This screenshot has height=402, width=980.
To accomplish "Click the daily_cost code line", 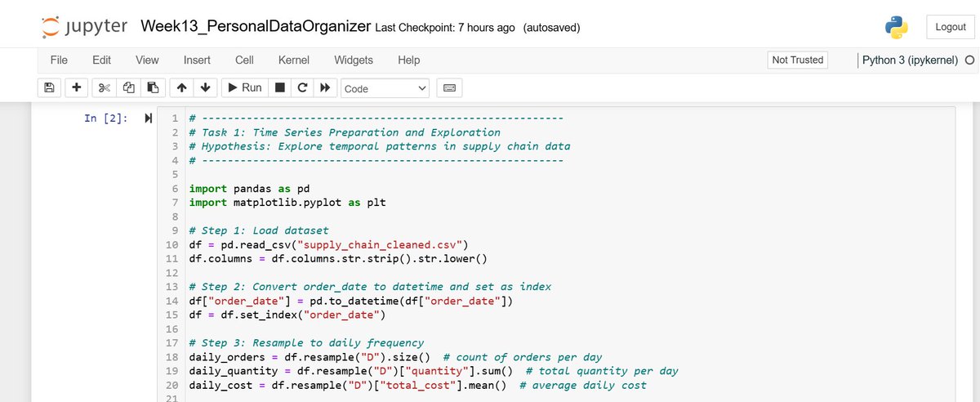I will pyautogui.click(x=417, y=385).
